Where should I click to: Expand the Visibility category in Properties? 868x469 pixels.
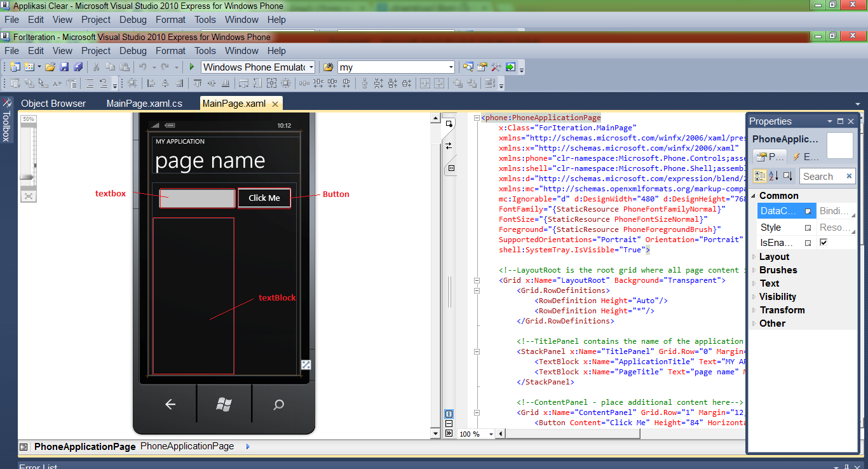754,297
